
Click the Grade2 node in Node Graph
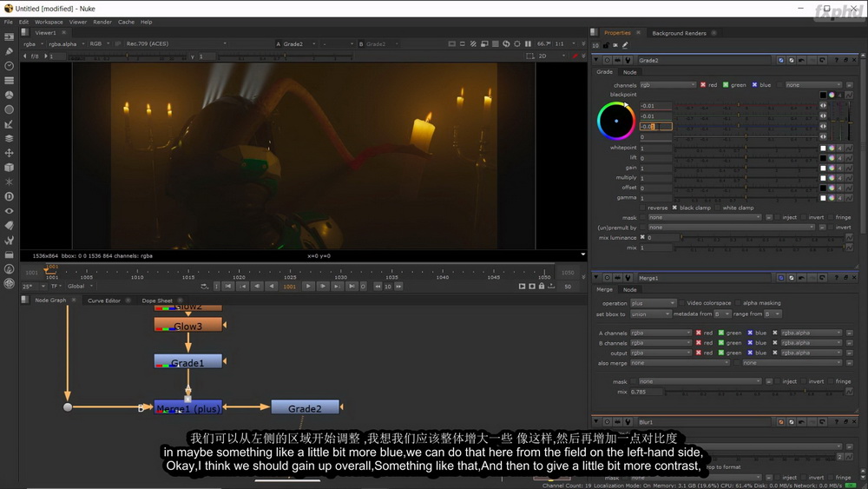tap(305, 407)
